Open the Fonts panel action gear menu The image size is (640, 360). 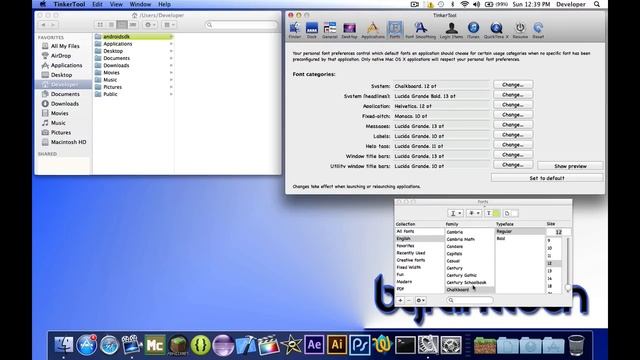coord(420,300)
